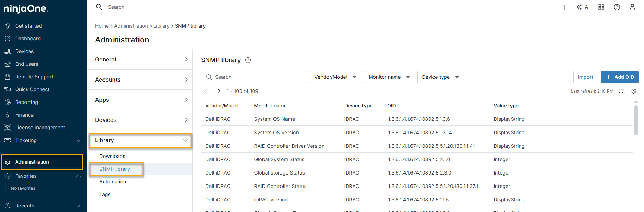Follow the Library breadcrumb link
This screenshot has width=644, height=212.
(x=161, y=26)
